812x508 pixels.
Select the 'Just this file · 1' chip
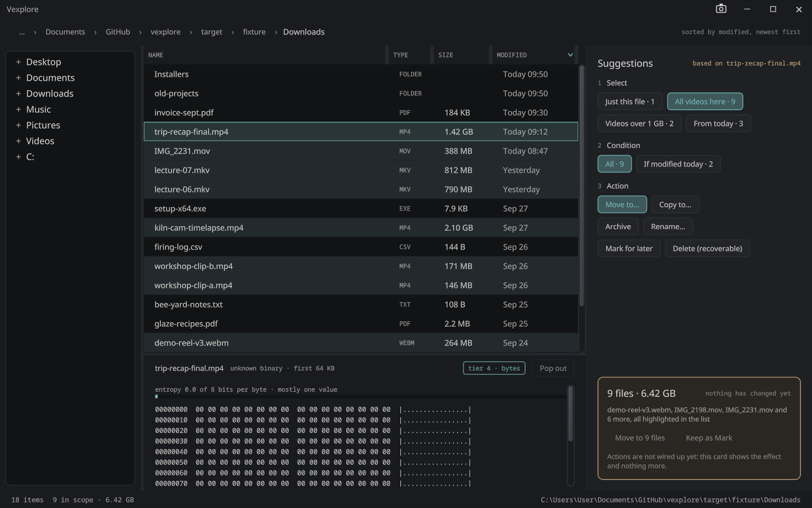(x=630, y=102)
